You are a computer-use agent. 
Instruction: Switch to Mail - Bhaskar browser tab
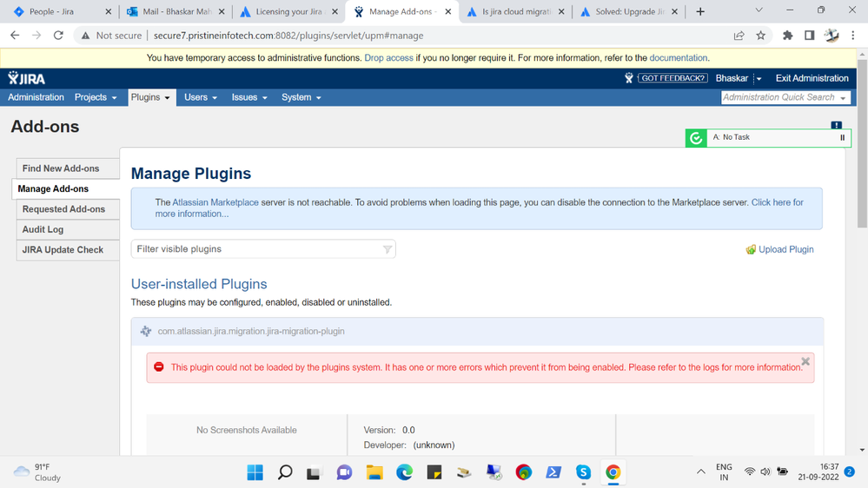(175, 11)
